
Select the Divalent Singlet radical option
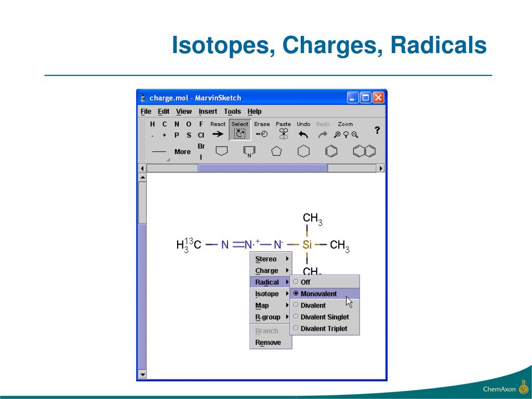[x=325, y=317]
